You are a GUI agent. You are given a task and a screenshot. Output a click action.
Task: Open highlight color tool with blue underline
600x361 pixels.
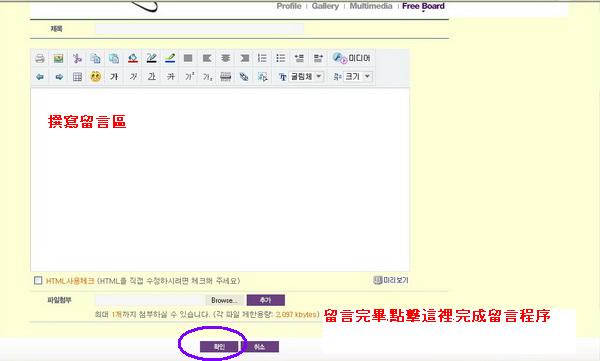(x=170, y=58)
